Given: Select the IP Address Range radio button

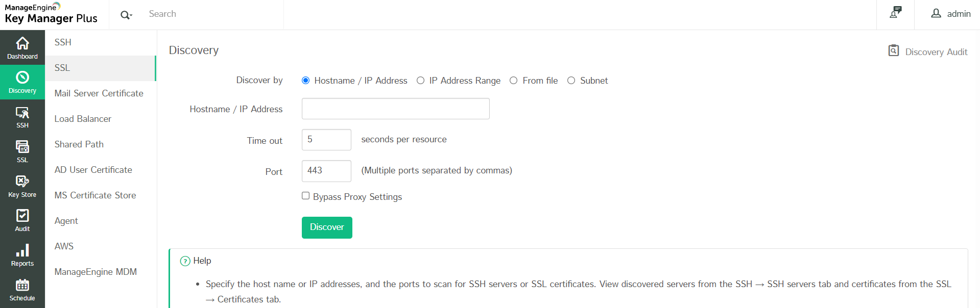Looking at the screenshot, I should [x=420, y=81].
